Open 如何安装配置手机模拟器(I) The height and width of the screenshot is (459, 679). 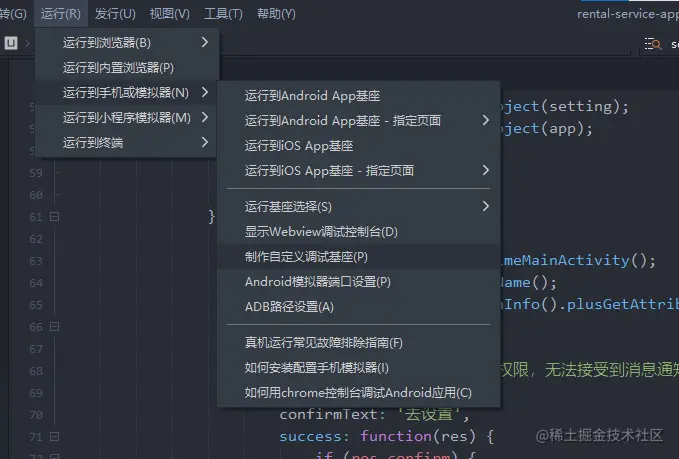coord(359,368)
